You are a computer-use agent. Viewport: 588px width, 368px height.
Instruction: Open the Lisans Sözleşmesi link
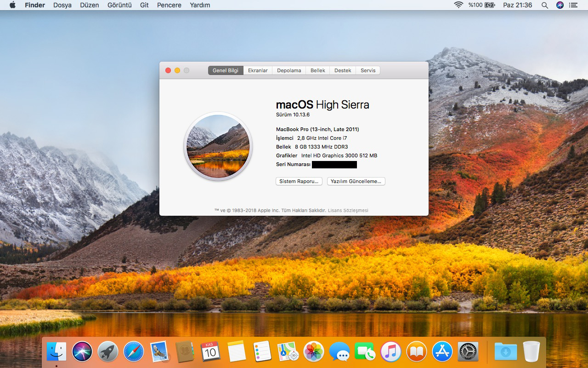click(x=348, y=211)
